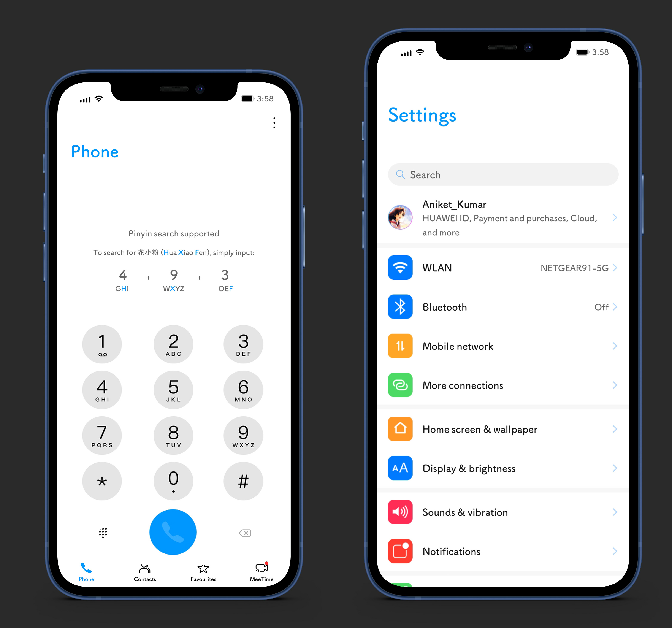
Task: Tap the backspace delete key
Action: (x=246, y=533)
